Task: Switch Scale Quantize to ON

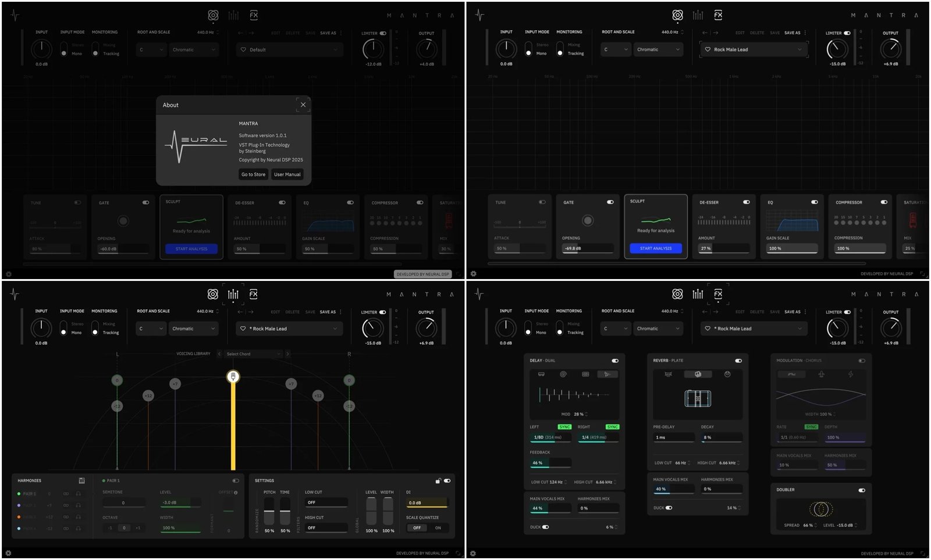Action: click(437, 528)
